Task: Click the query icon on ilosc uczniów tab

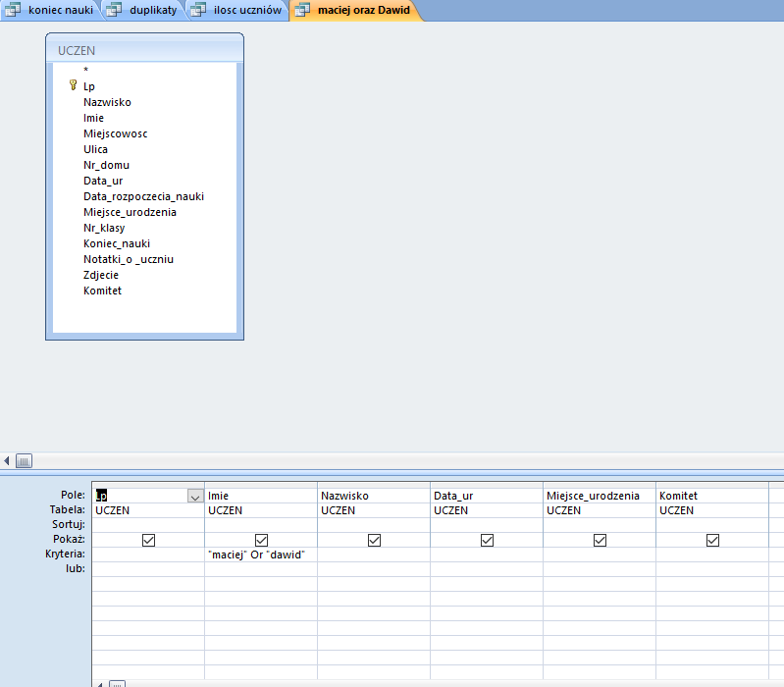Action: click(x=197, y=10)
